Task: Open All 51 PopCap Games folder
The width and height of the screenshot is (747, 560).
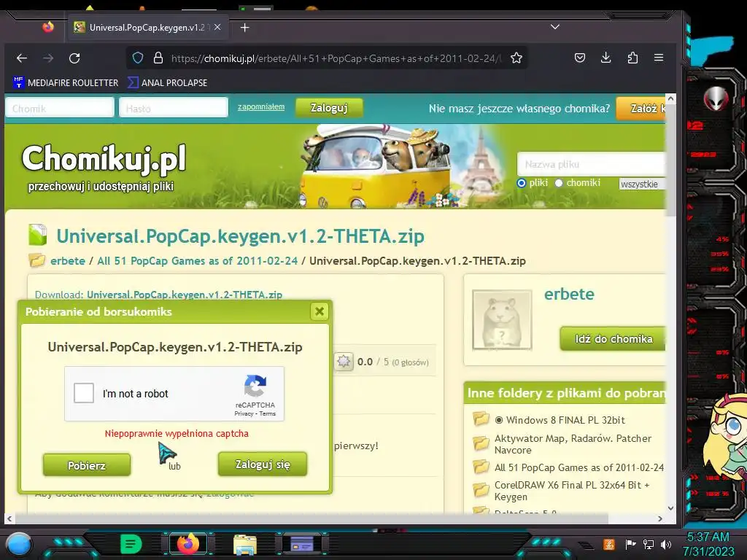Action: [x=578, y=467]
